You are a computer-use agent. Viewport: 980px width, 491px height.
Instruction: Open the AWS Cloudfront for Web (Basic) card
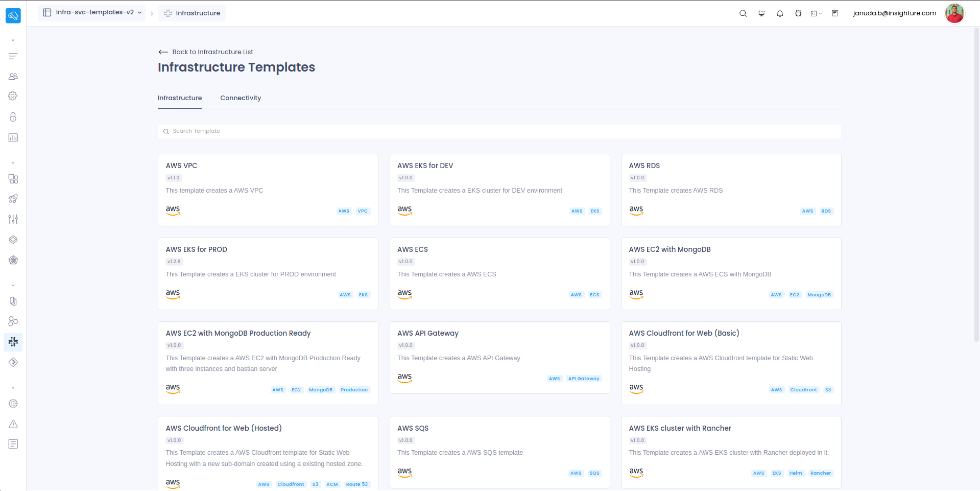tap(731, 363)
